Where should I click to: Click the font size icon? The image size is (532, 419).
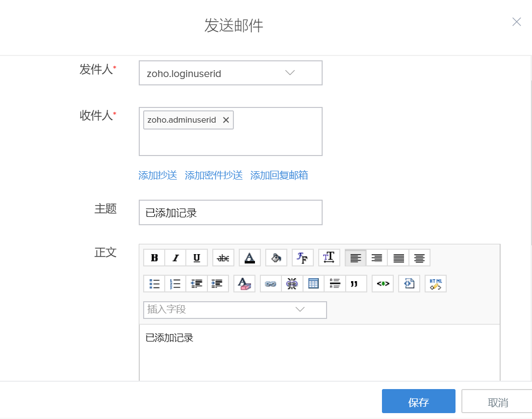point(329,258)
